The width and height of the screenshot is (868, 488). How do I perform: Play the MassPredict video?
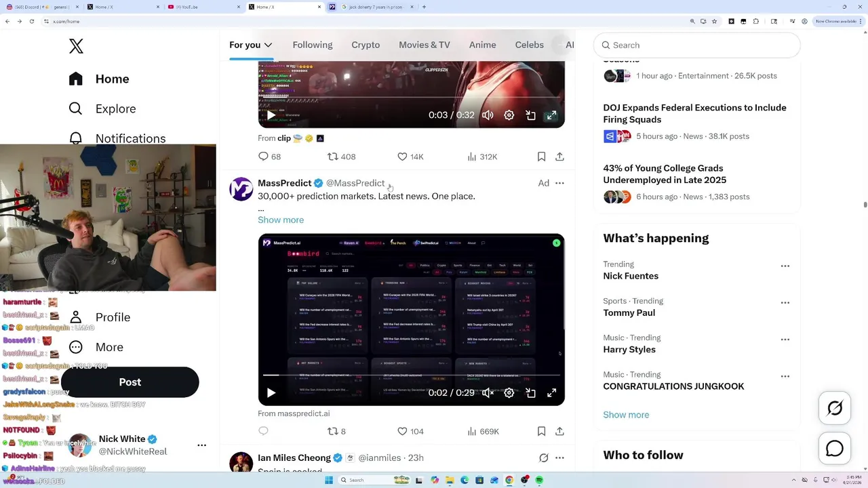(x=271, y=392)
